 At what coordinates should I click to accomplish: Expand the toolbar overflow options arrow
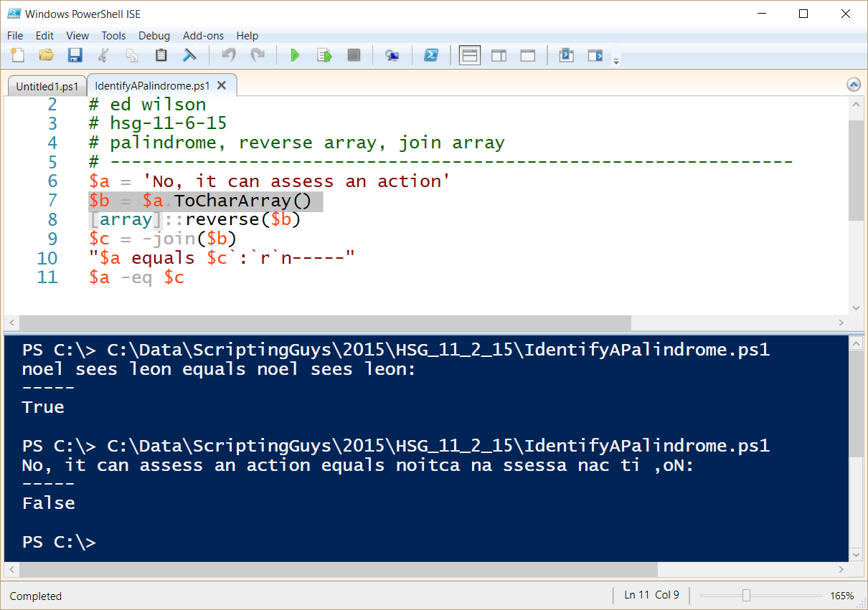(616, 62)
